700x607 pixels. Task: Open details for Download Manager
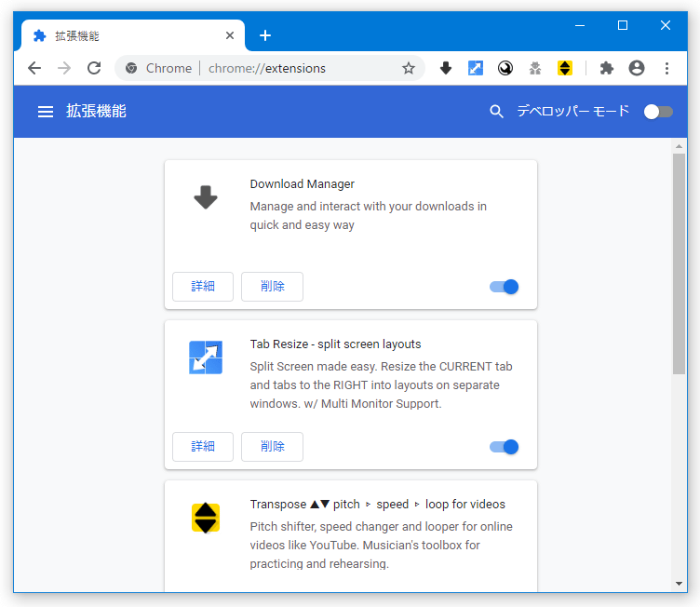click(x=203, y=287)
